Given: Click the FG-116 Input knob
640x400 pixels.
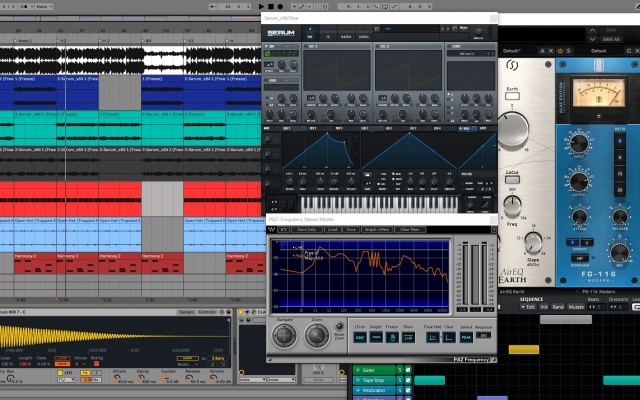Looking at the screenshot, I should pos(579,144).
